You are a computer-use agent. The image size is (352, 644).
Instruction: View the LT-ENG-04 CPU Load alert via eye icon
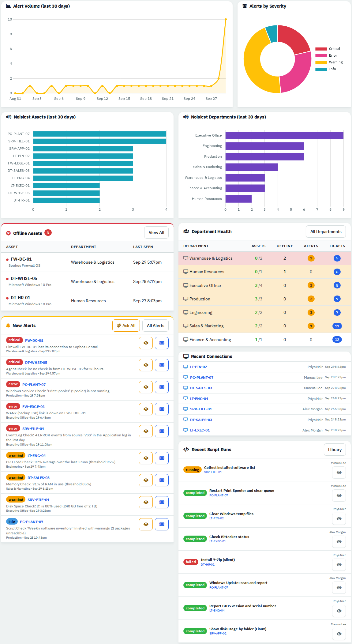tap(146, 458)
